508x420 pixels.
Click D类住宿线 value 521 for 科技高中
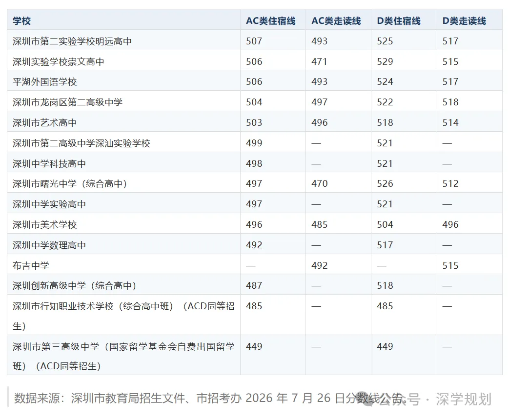385,163
